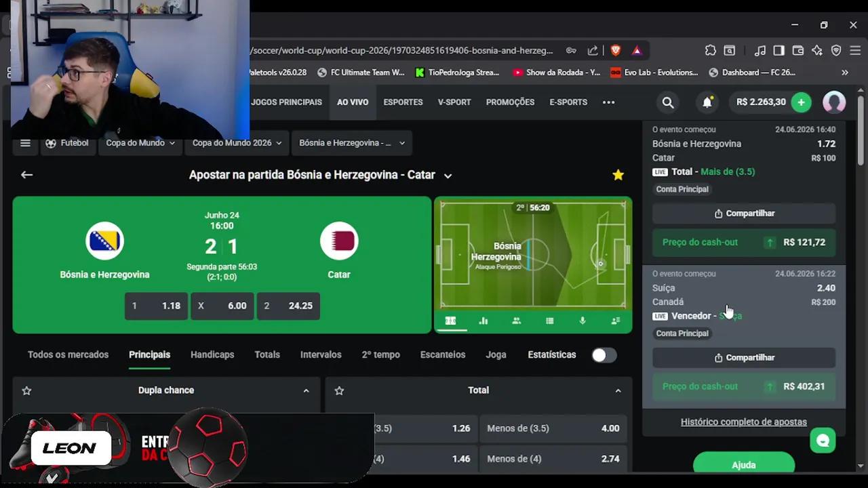Open the Copa do Mundo 2026 dropdown

tap(238, 143)
